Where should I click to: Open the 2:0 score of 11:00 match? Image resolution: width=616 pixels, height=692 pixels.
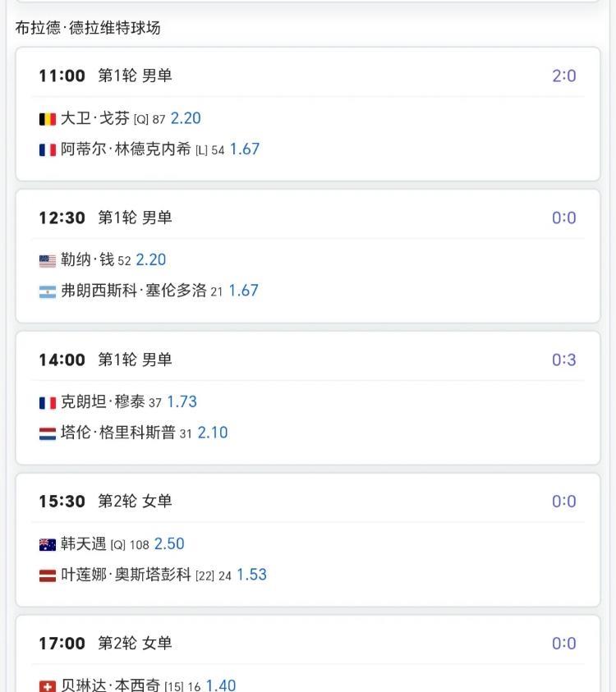pos(563,76)
